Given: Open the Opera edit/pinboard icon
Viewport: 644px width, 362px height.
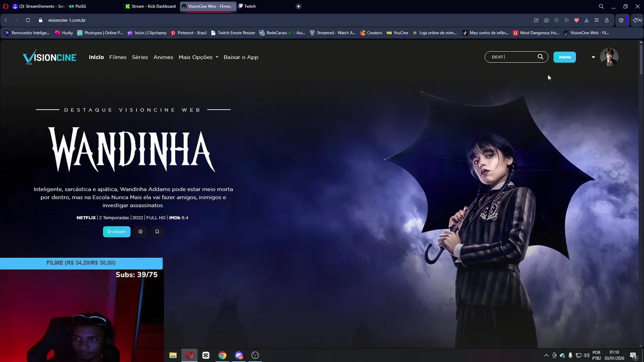Looking at the screenshot, I should [536, 20].
